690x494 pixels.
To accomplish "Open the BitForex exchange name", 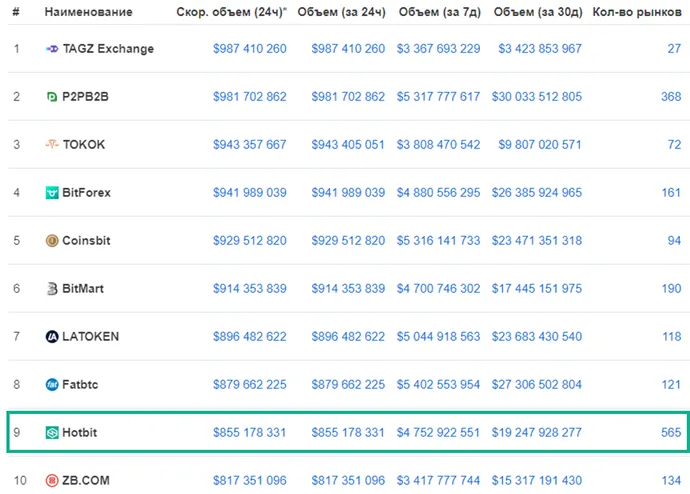I will click(x=86, y=193).
